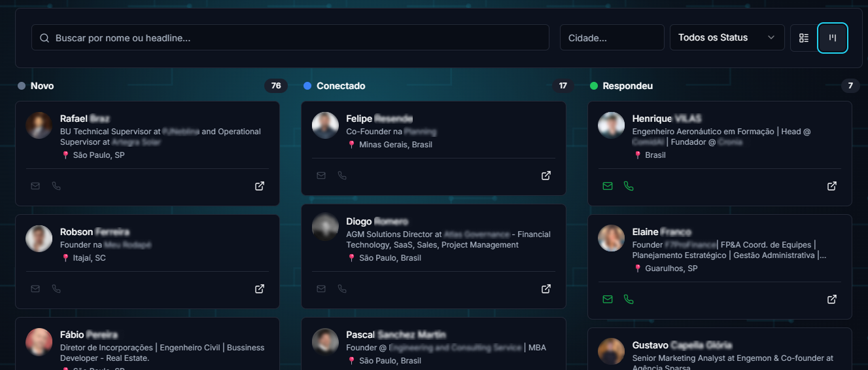Click email icon on Diogo's card
Viewport: 868px width, 370px height.
point(321,289)
